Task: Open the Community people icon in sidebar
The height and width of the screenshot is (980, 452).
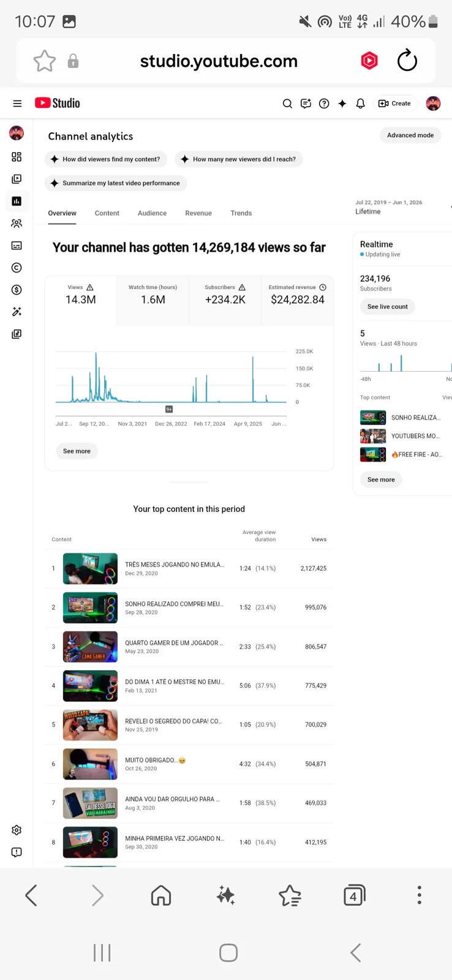Action: click(x=17, y=224)
